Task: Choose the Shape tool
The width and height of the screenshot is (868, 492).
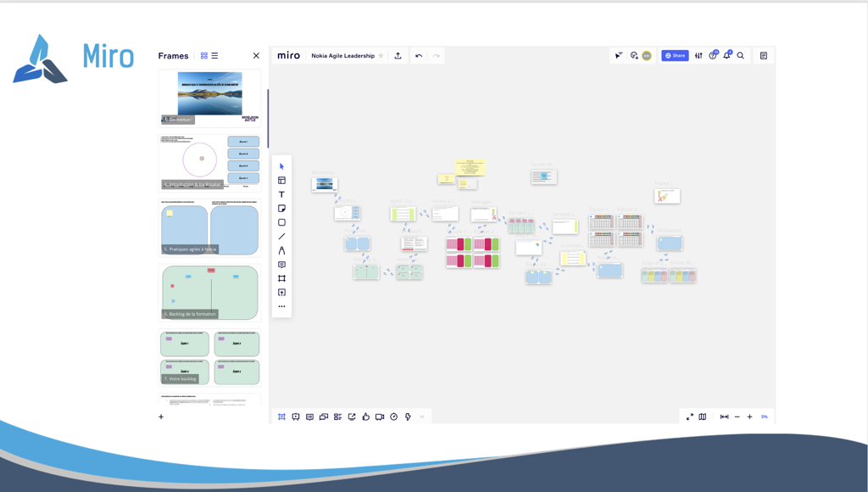Action: pyautogui.click(x=281, y=222)
